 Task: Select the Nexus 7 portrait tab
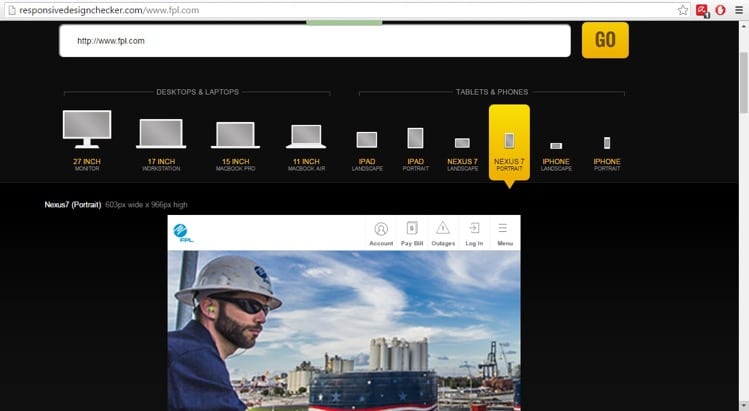point(509,142)
